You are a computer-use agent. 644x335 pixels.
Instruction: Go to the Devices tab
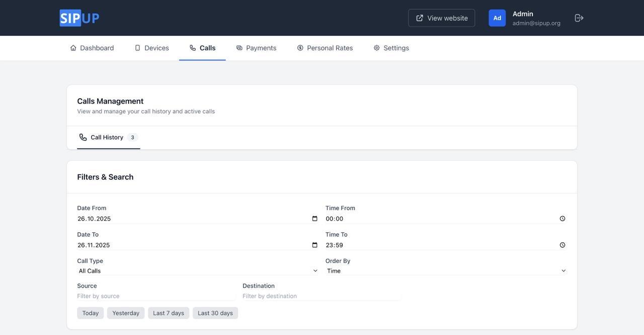(151, 48)
